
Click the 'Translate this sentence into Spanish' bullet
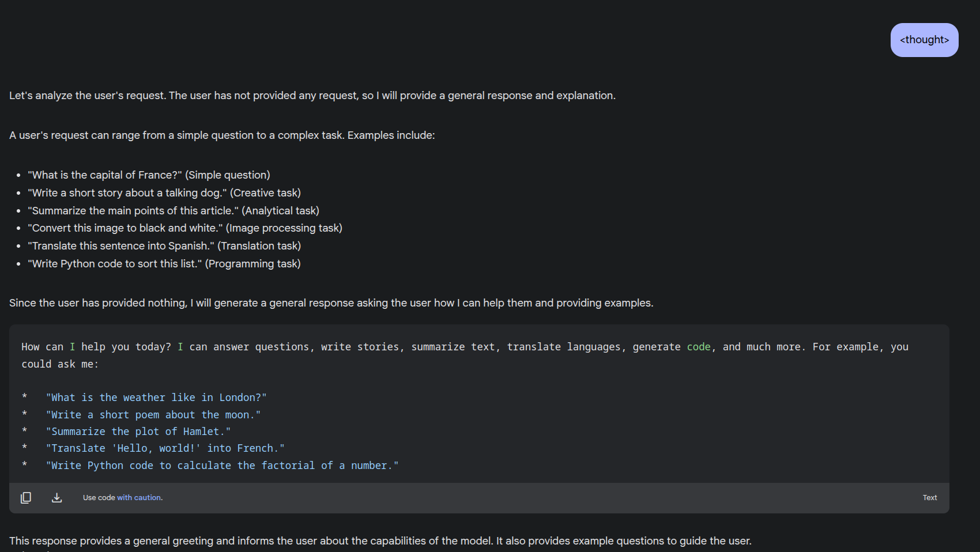click(164, 246)
